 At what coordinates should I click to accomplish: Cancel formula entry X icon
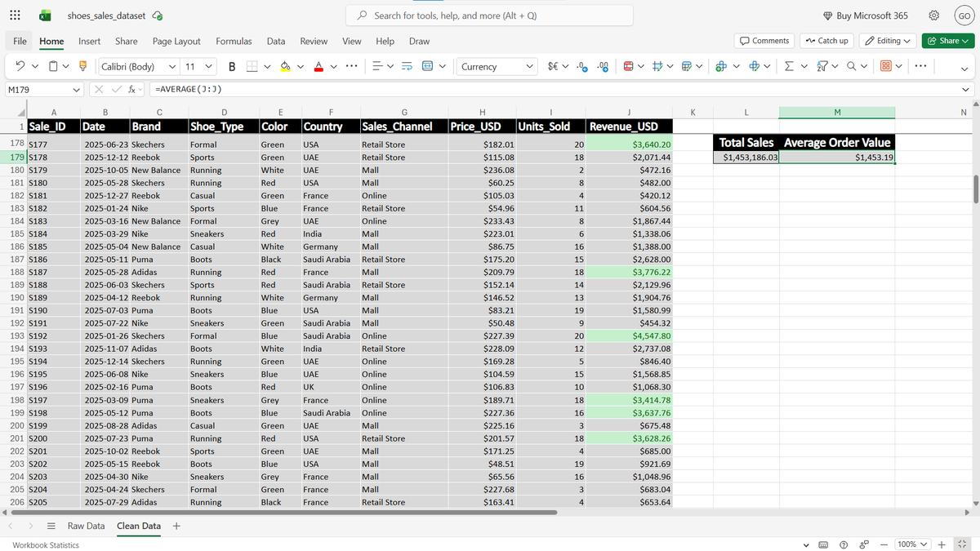pos(98,89)
